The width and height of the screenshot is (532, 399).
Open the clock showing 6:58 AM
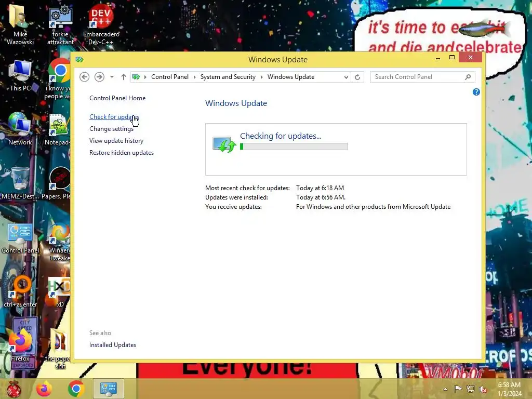509,389
